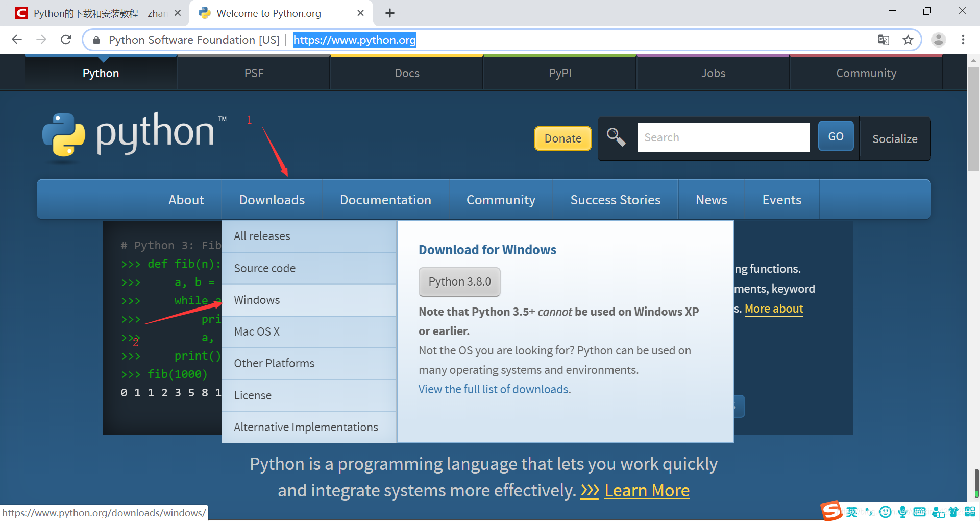Click the browser address bar URL
The height and width of the screenshot is (521, 980).
pyautogui.click(x=355, y=40)
